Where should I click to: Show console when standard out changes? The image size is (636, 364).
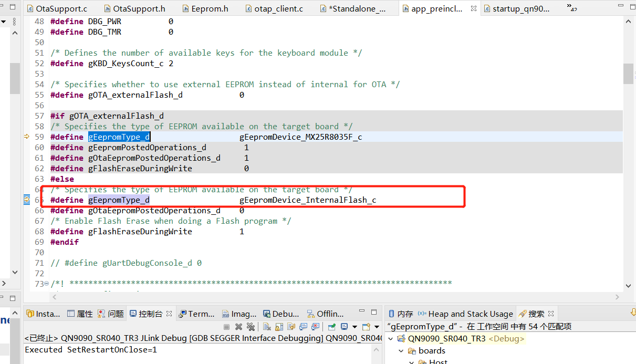coord(304,327)
